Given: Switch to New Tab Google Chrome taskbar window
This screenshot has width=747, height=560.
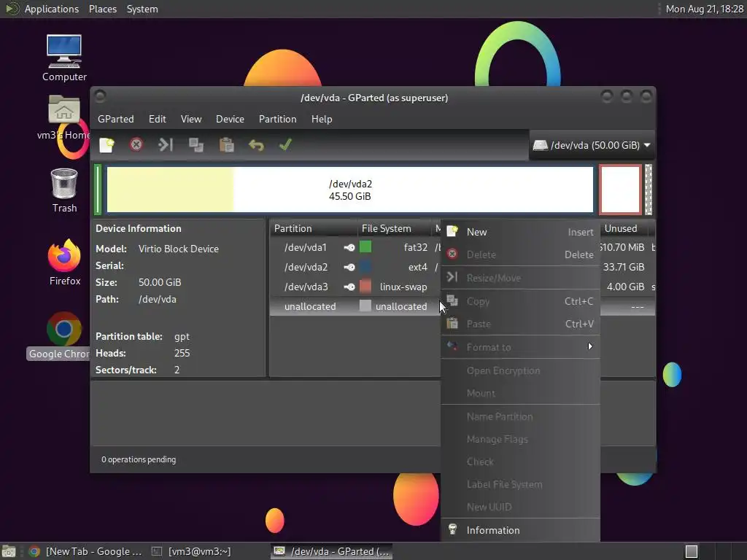Looking at the screenshot, I should [86, 551].
